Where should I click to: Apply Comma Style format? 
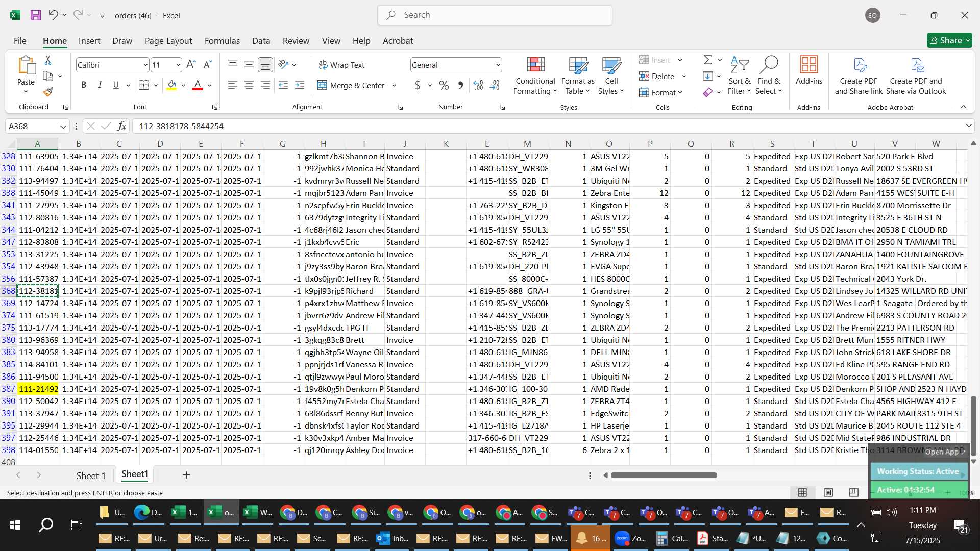(460, 85)
